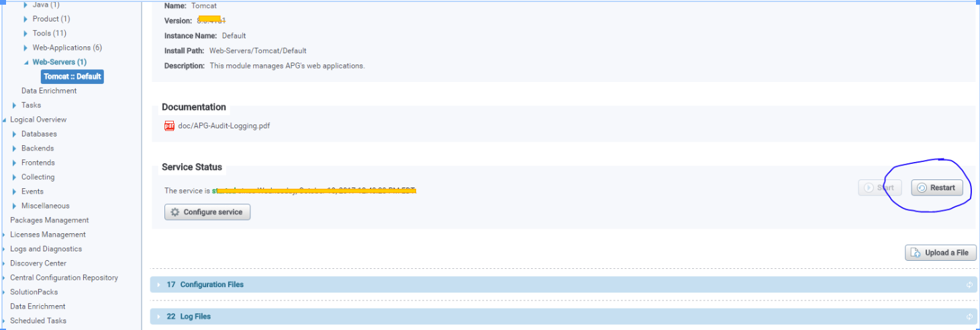Open Configure service settings

[x=207, y=212]
